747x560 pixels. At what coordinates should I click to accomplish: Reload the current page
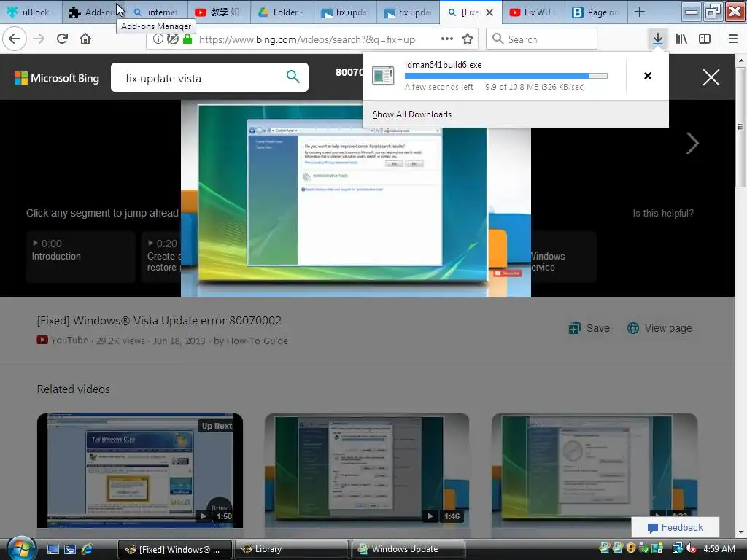tap(63, 39)
